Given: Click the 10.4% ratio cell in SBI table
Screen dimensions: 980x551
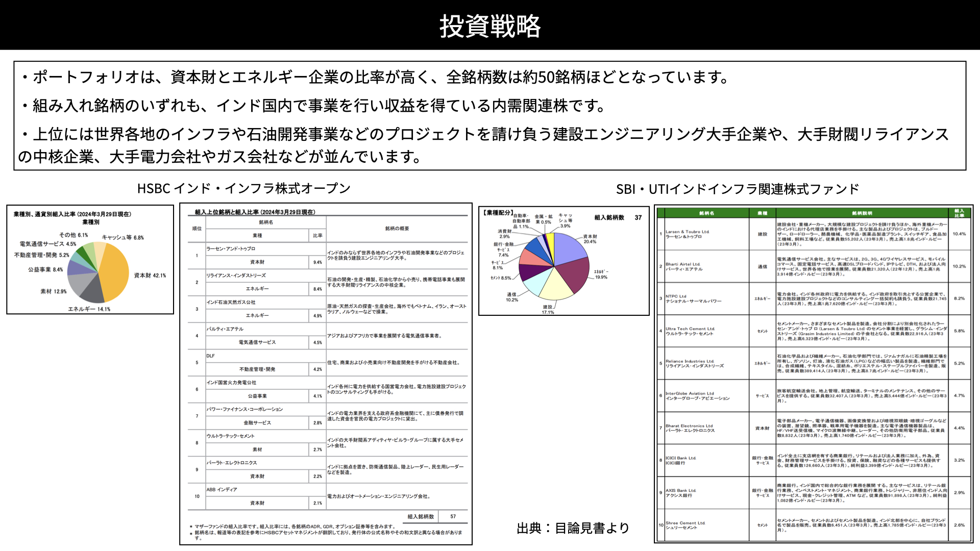Looking at the screenshot, I should [959, 234].
